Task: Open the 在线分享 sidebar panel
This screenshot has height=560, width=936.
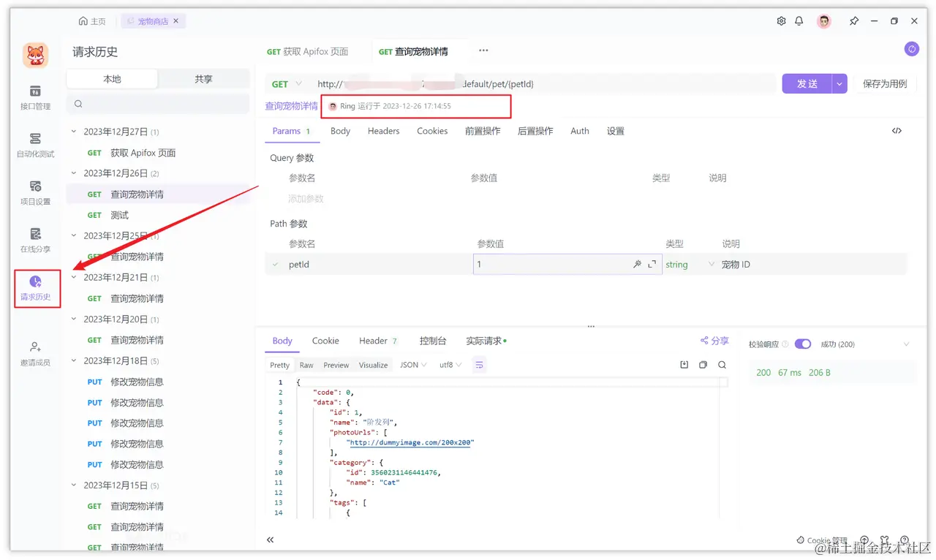Action: point(37,240)
